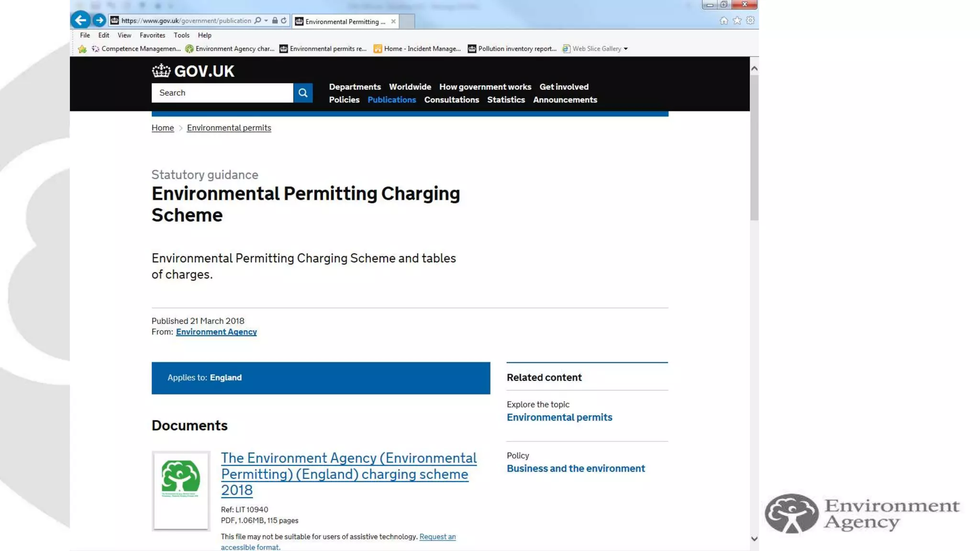Open the browser settings gear icon
The height and width of the screenshot is (551, 980).
(x=750, y=21)
